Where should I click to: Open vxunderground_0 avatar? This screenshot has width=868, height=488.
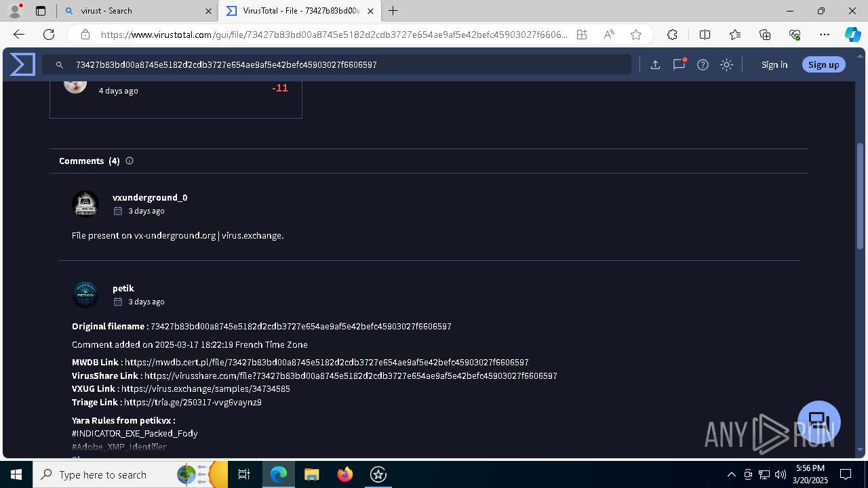tap(85, 204)
